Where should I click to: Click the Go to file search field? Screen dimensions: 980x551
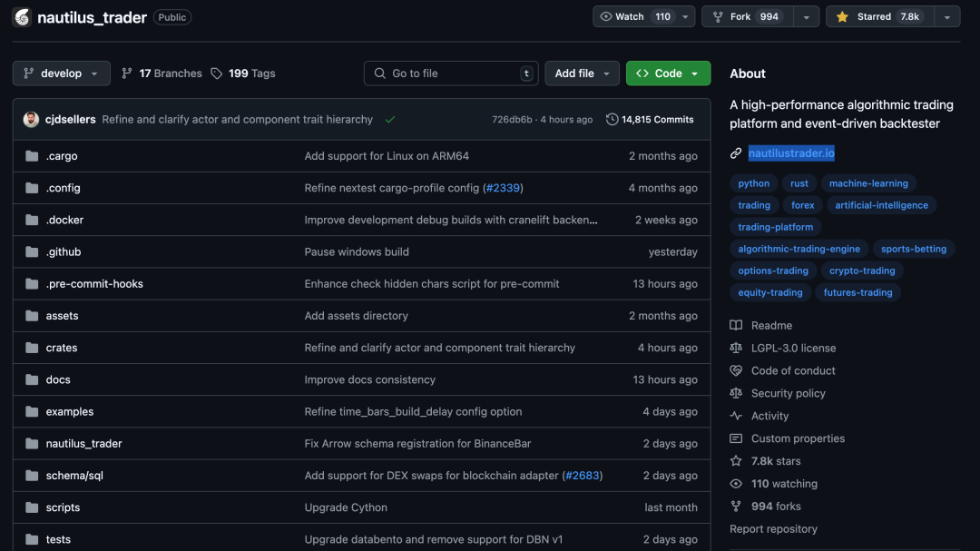click(451, 74)
